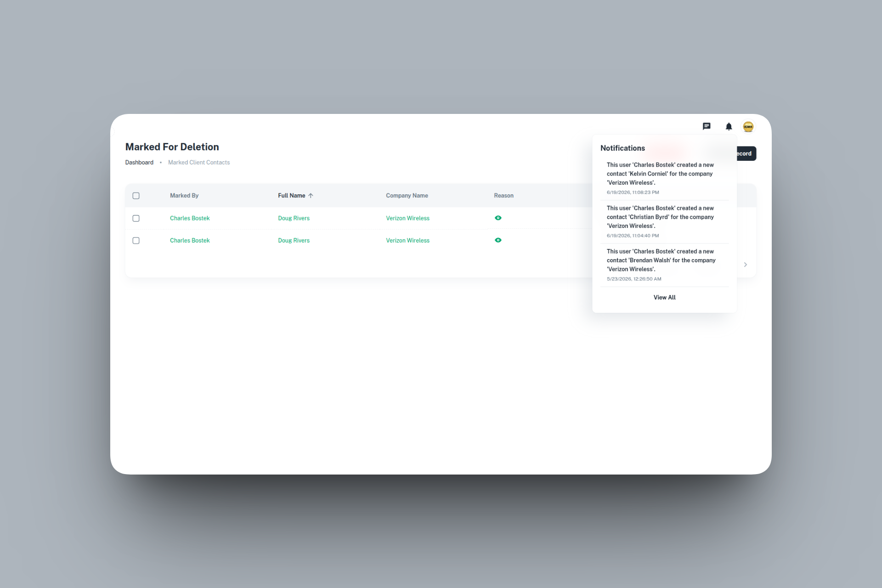
Task: Open Charles Bostek link in first row
Action: click(x=190, y=218)
